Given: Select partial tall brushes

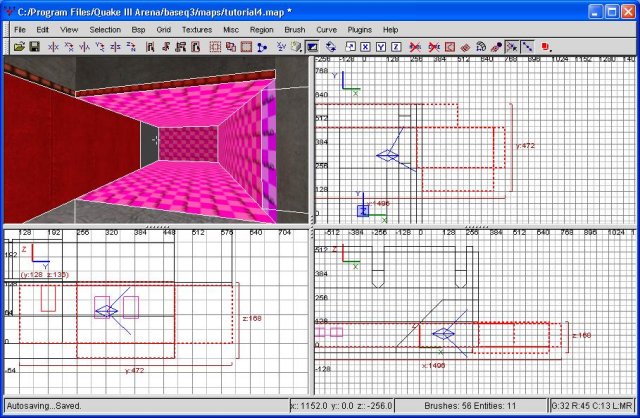Looking at the screenshot, I should [180, 47].
